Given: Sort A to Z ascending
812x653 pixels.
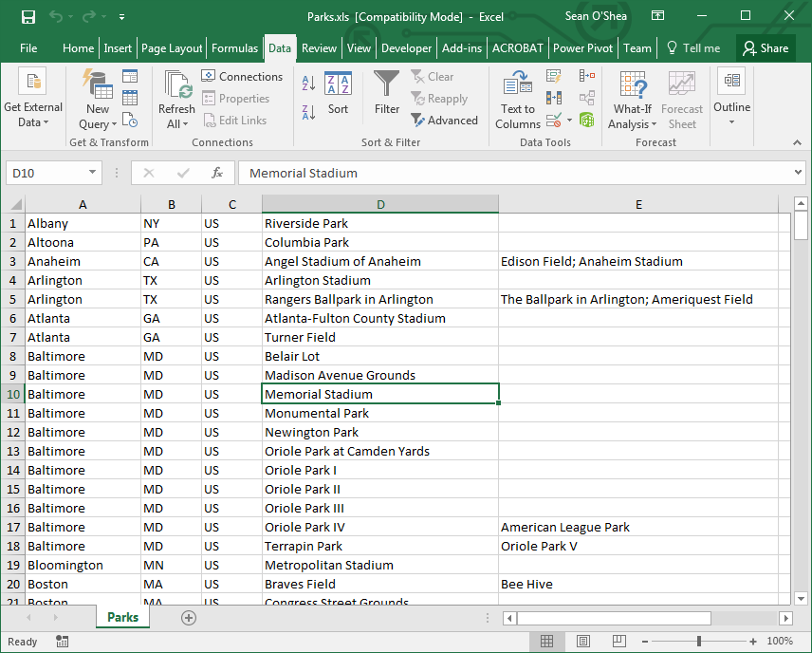Looking at the screenshot, I should pos(308,83).
